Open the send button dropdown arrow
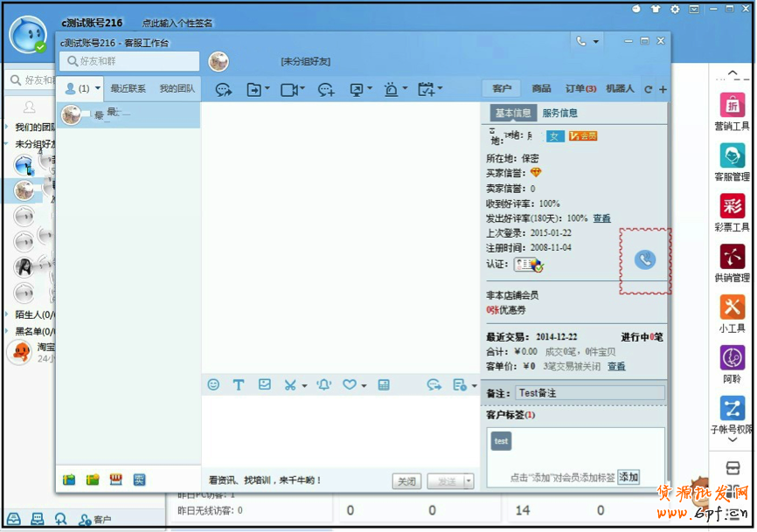 point(469,481)
